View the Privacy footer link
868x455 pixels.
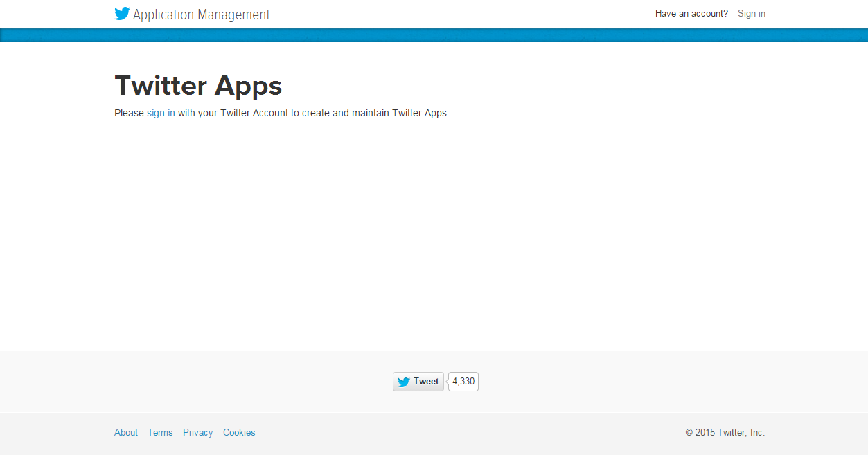click(198, 432)
